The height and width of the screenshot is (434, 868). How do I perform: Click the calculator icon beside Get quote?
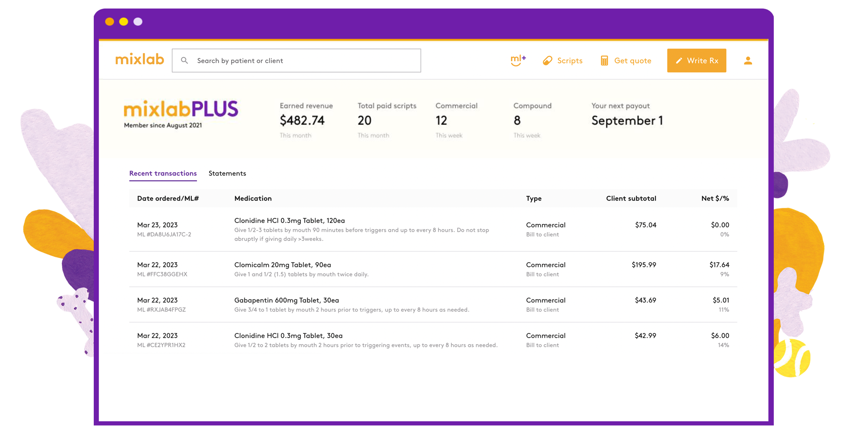pos(604,61)
